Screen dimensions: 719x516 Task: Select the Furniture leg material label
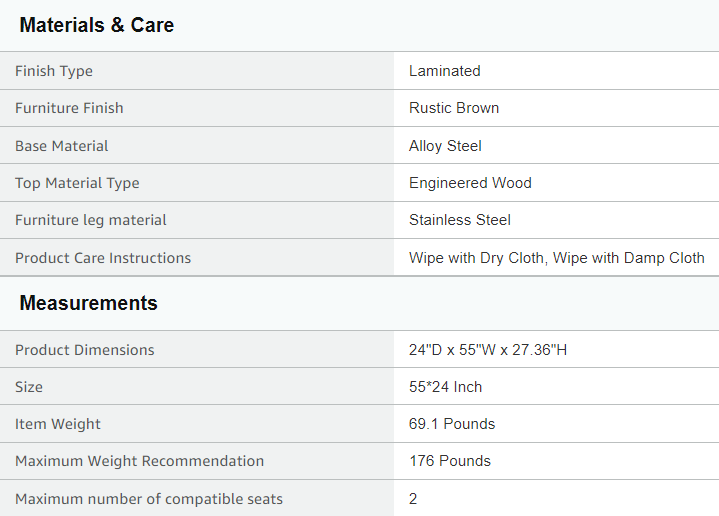click(x=91, y=220)
